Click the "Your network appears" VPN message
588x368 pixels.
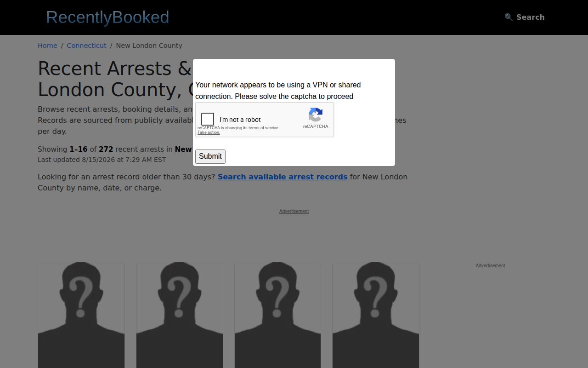[x=278, y=91]
